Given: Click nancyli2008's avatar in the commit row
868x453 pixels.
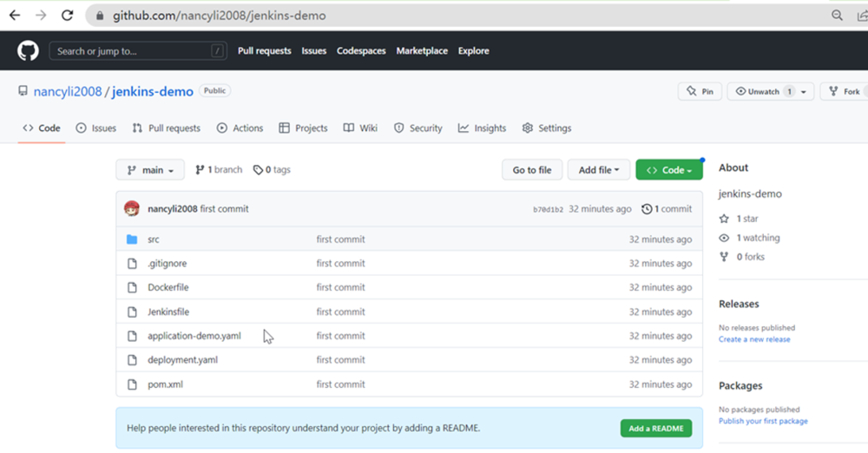Looking at the screenshot, I should tap(132, 209).
